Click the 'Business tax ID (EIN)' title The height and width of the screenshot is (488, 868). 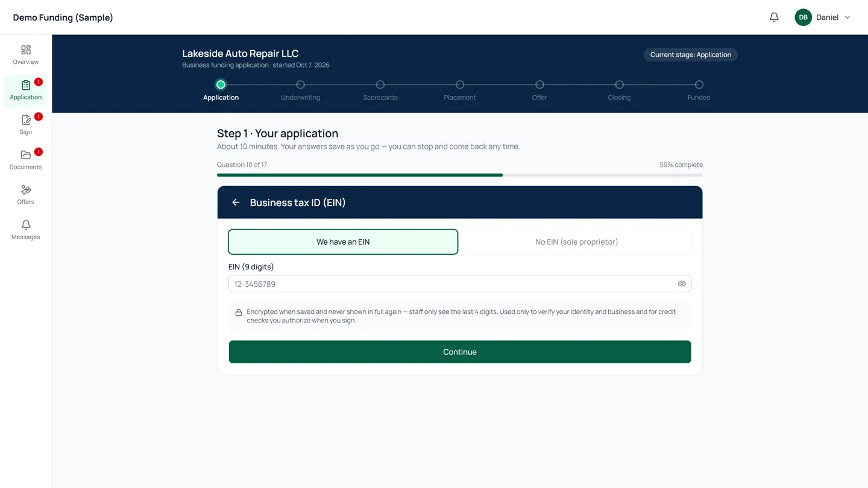(298, 202)
